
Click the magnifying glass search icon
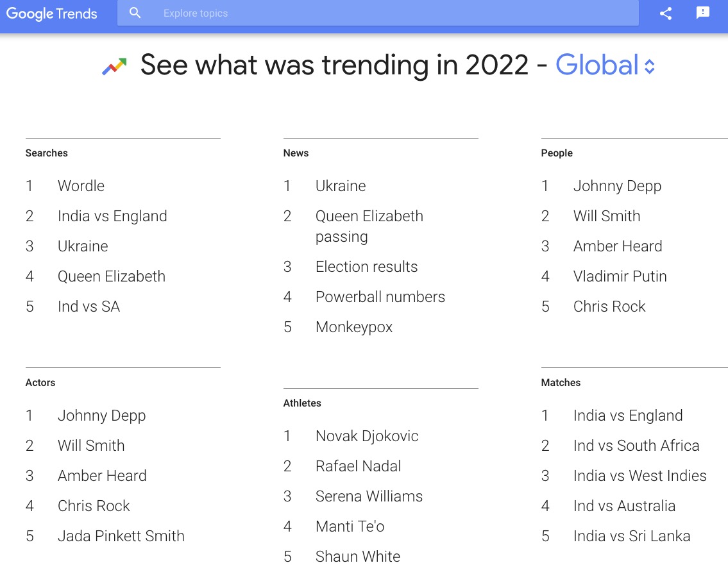(x=135, y=13)
